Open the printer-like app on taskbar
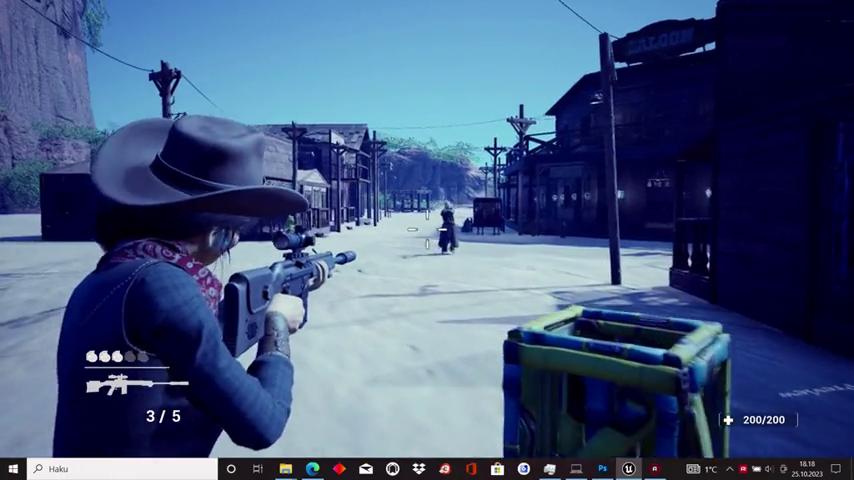The width and height of the screenshot is (854, 480). (550, 469)
